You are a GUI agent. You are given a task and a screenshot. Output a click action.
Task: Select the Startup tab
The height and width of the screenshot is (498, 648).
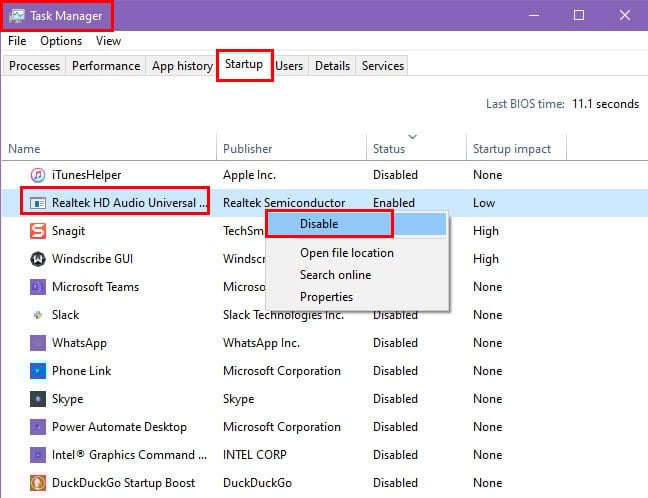click(244, 64)
